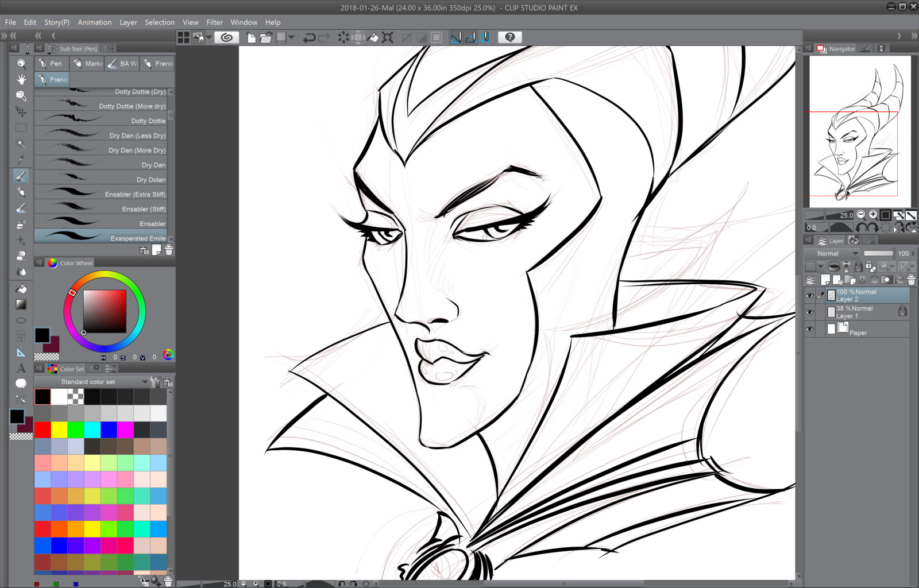Screen dimensions: 919x588
Task: Toggle Snap to Ruler toolbar icon
Action: (x=456, y=38)
